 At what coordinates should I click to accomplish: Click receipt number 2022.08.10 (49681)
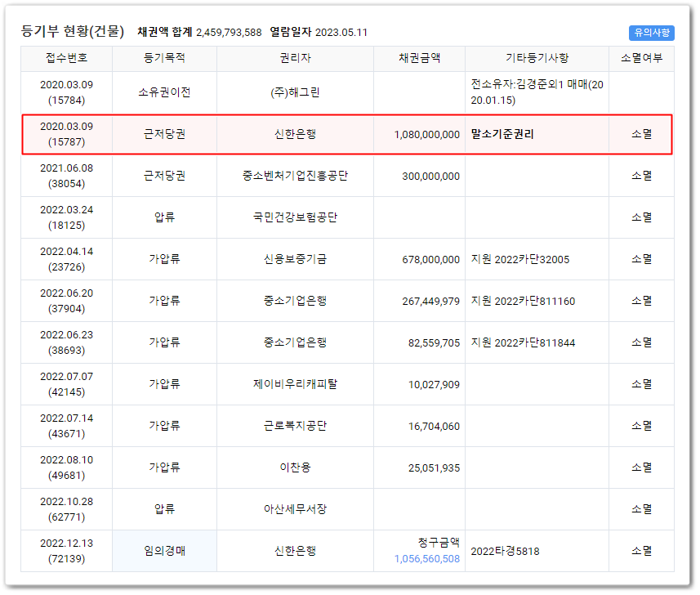(x=66, y=467)
